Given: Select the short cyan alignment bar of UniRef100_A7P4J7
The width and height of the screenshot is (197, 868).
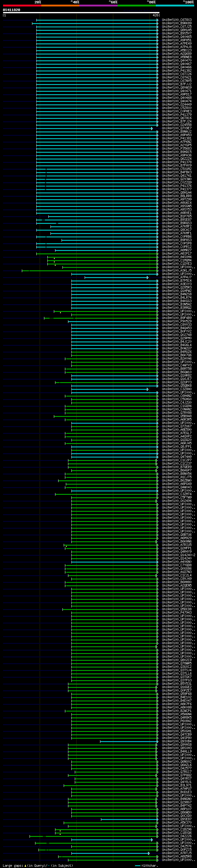Looking at the screenshot, I should coord(117,278).
